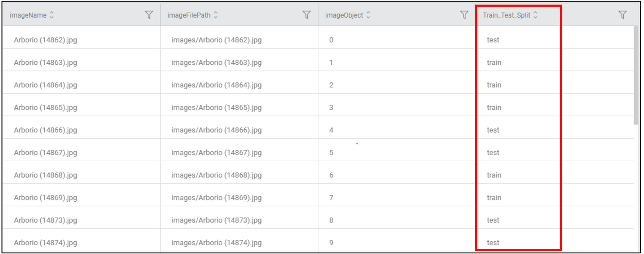Select the images/Arborio (14869).jpg path cell
The height and width of the screenshot is (254, 644).
pyautogui.click(x=216, y=198)
